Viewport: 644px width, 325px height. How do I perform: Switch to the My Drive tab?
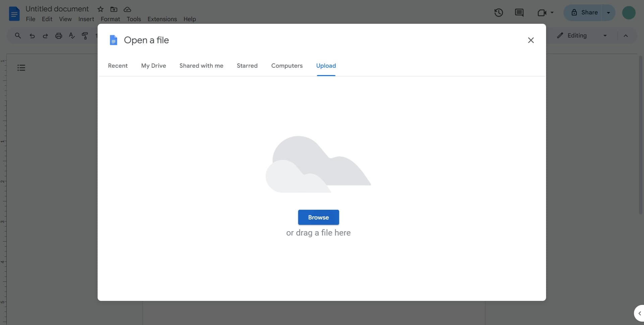point(153,66)
